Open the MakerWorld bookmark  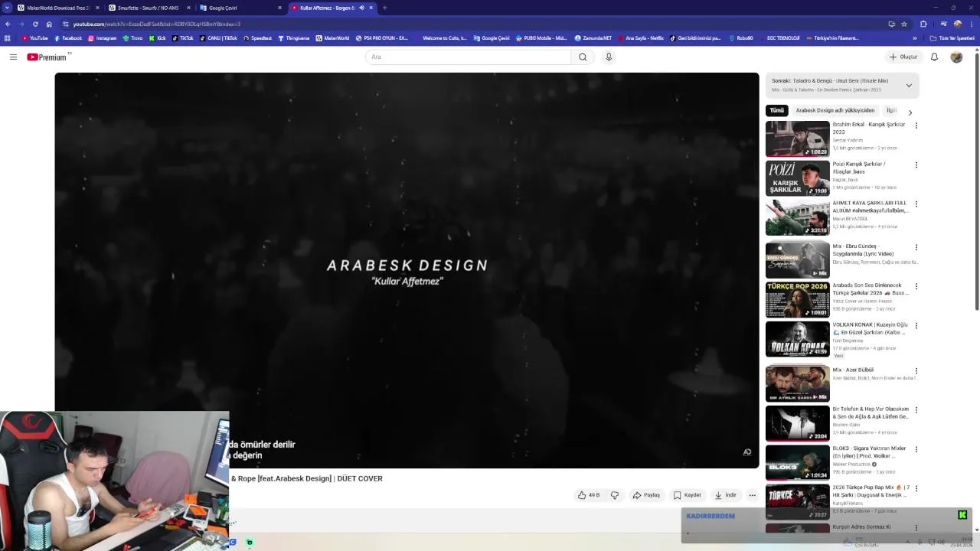point(332,37)
